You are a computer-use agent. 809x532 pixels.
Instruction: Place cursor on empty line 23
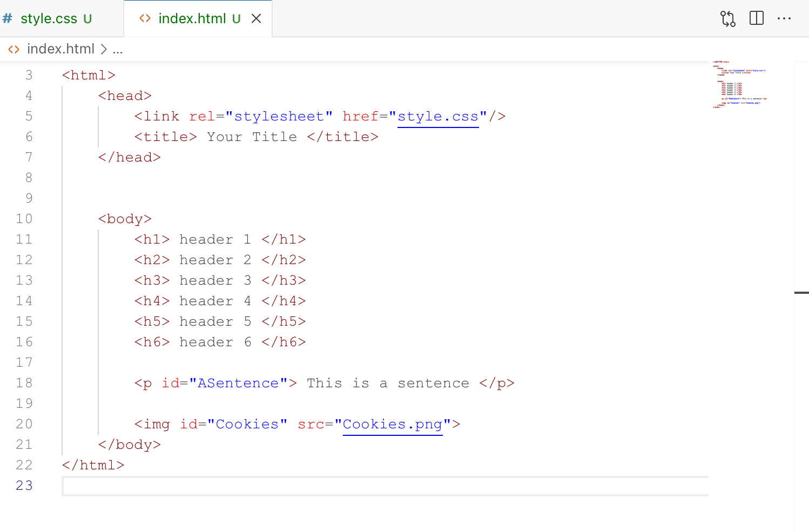(x=378, y=486)
